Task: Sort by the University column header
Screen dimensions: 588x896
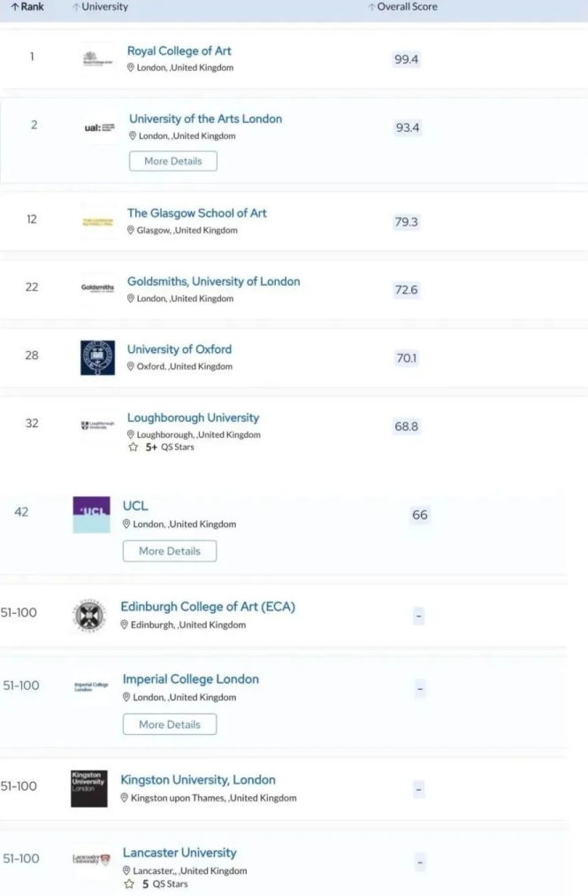Action: [100, 7]
